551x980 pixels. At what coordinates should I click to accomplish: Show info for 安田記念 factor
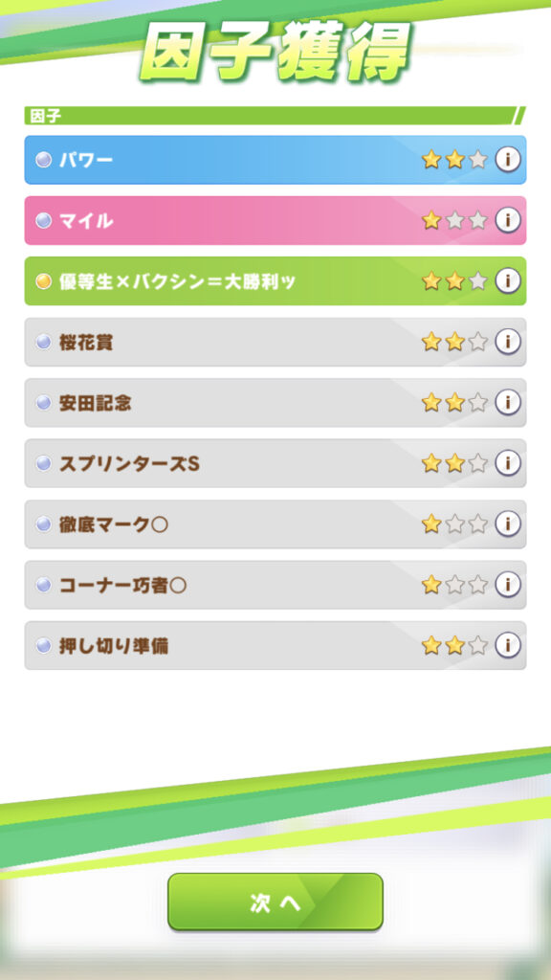508,403
